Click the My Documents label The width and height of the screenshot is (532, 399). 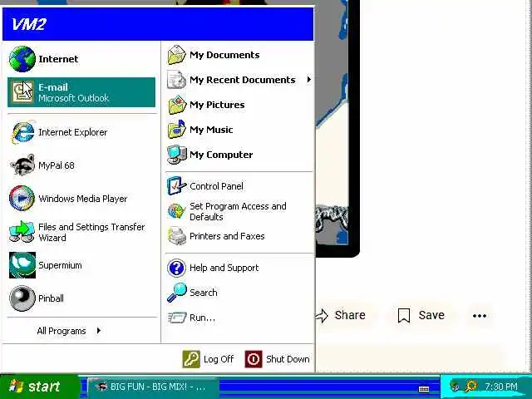pos(224,55)
